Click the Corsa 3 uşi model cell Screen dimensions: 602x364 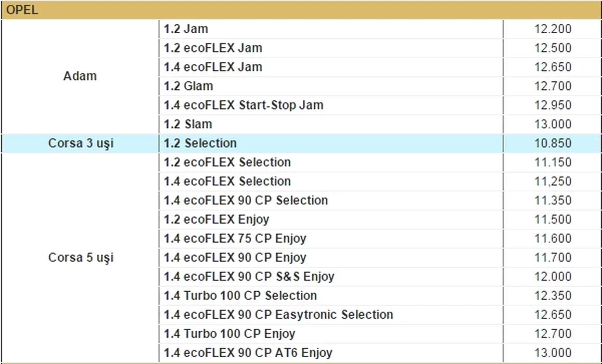[80, 144]
